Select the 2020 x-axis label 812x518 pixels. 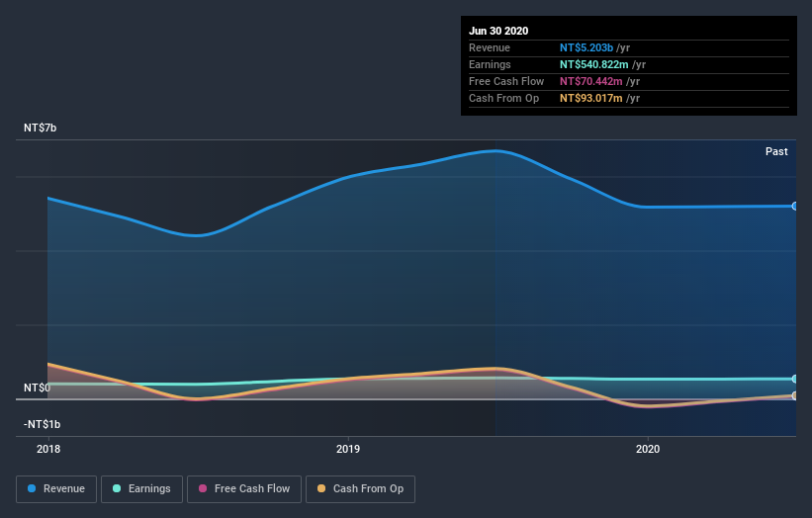(x=648, y=449)
